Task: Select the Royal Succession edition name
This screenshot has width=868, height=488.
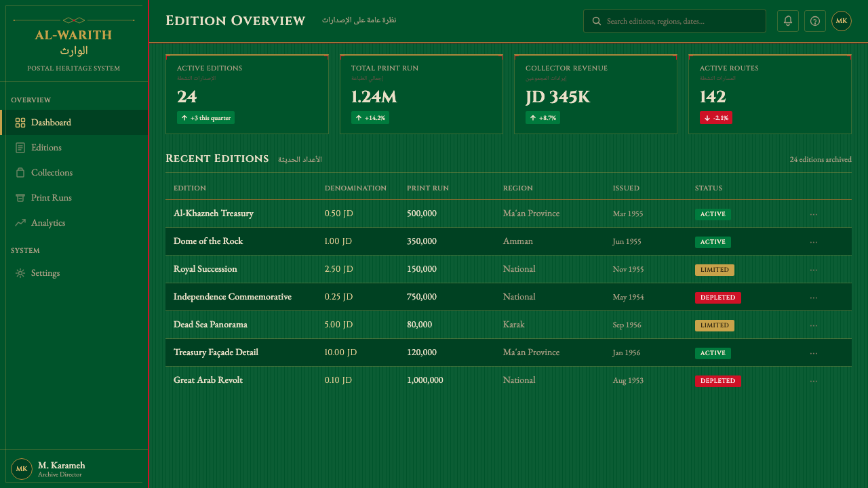Action: click(x=205, y=269)
